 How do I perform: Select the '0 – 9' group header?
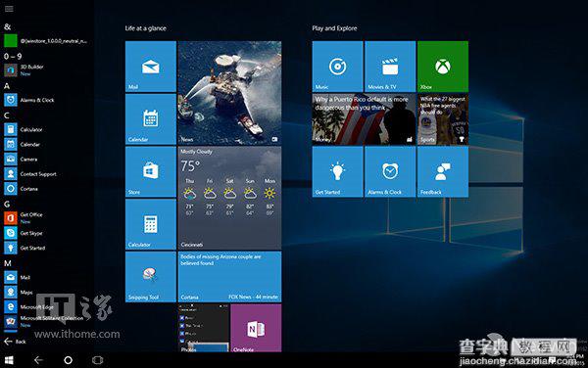pos(13,56)
